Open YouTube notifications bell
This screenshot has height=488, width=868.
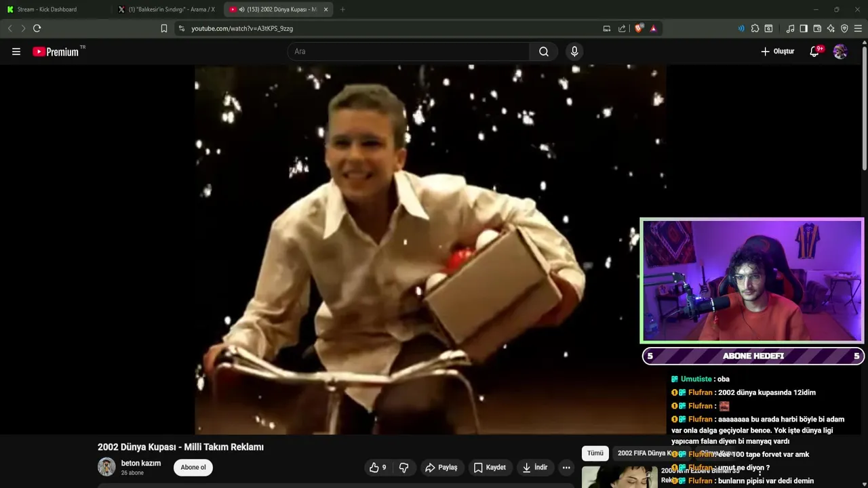815,52
